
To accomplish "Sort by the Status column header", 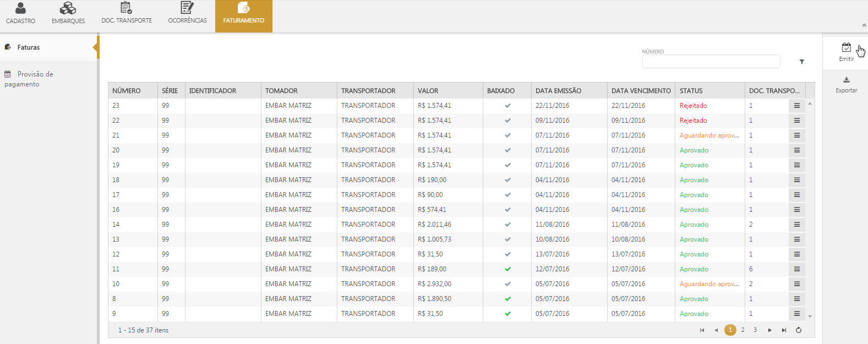I will pyautogui.click(x=710, y=91).
